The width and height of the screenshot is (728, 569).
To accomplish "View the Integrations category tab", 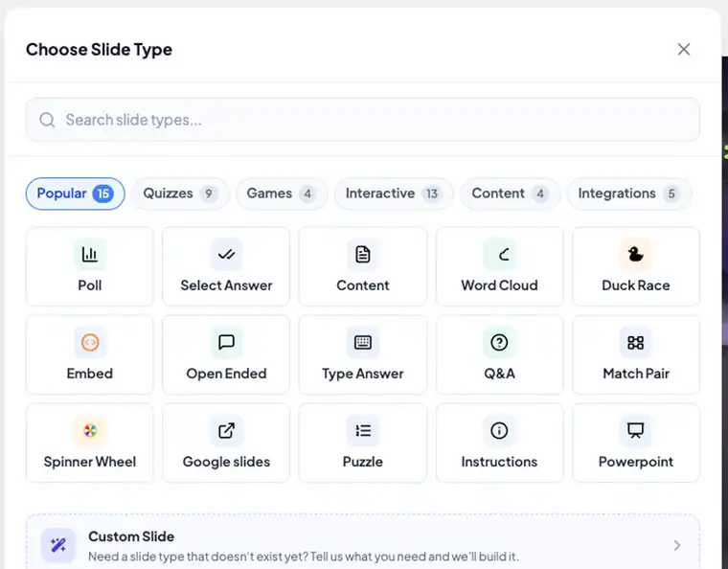I will [629, 193].
